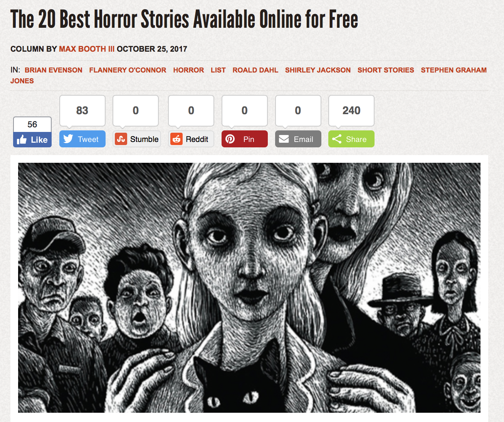Open the Flannery O'Connor tag
Viewport: 504px width, 422px height.
128,70
